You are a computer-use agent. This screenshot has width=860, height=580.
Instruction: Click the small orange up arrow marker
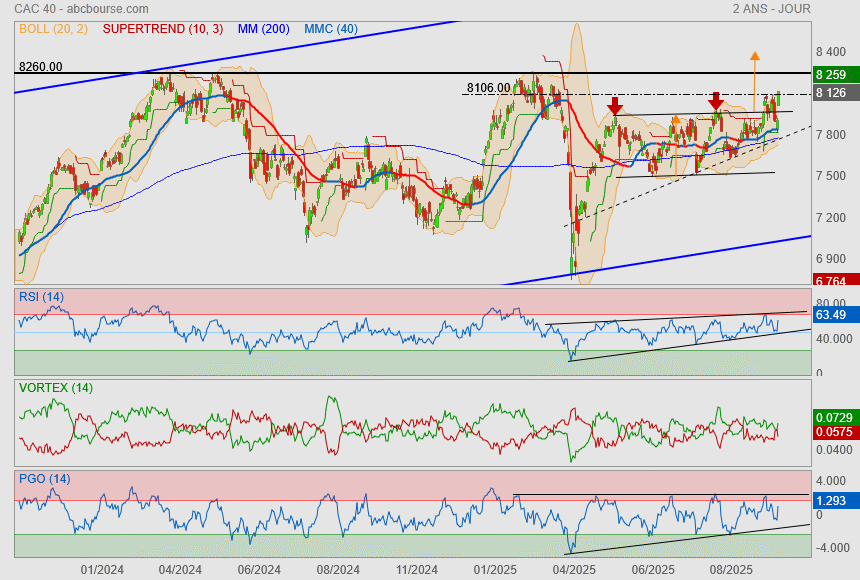[x=676, y=120]
